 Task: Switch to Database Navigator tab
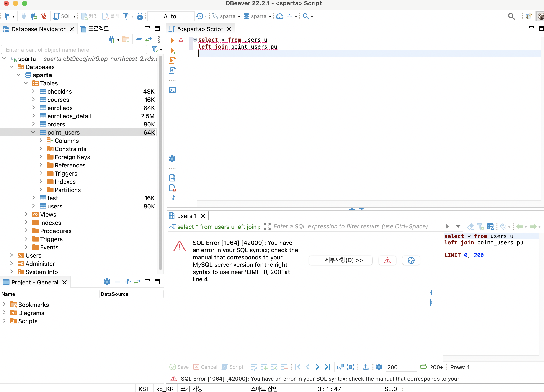(38, 29)
